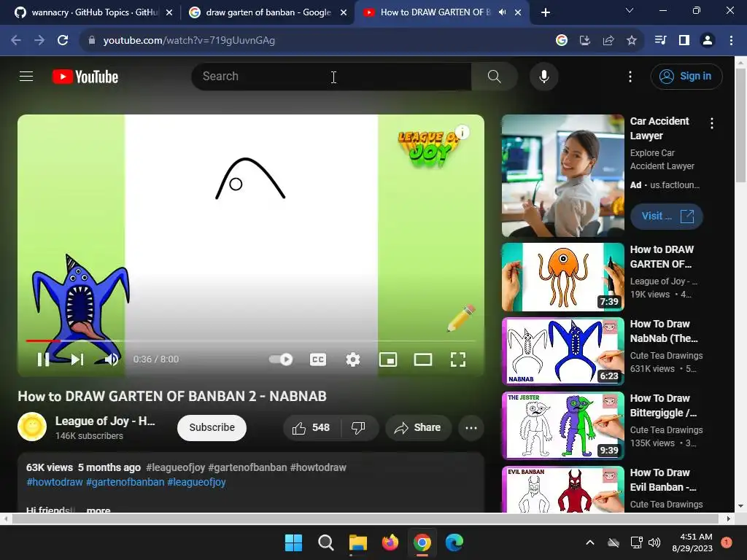Click the Sign in button
747x560 pixels.
(x=686, y=76)
